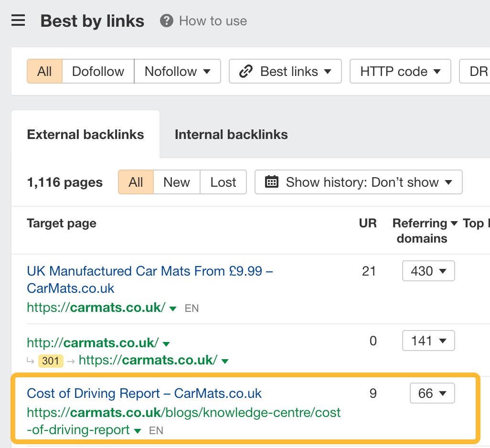
Task: Open the Cost of Driving Report link
Action: tap(144, 393)
